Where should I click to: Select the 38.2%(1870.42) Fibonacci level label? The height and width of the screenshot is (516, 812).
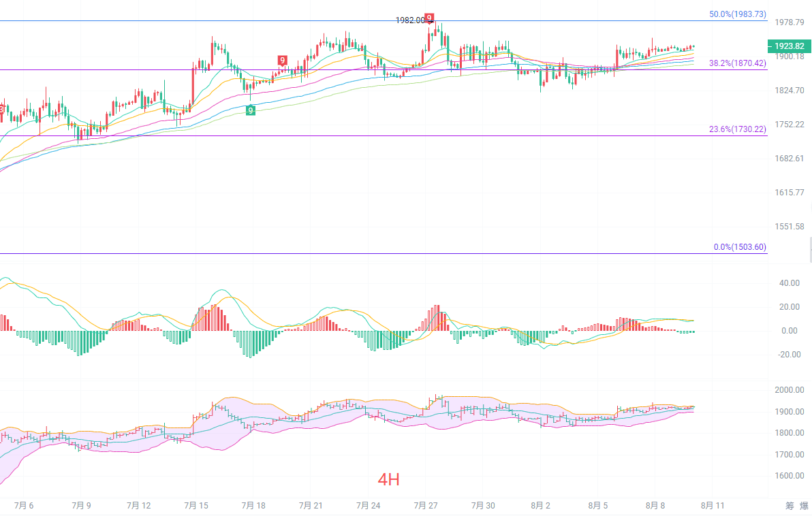[738, 63]
